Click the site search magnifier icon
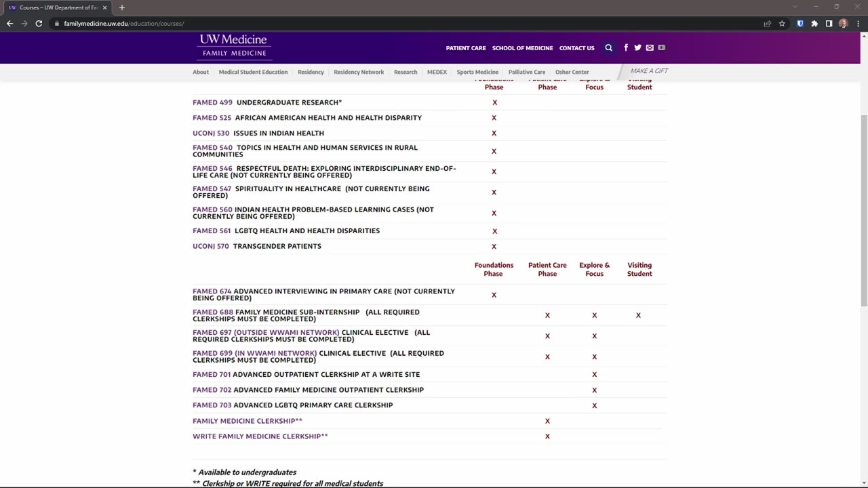The image size is (868, 488). tap(608, 47)
